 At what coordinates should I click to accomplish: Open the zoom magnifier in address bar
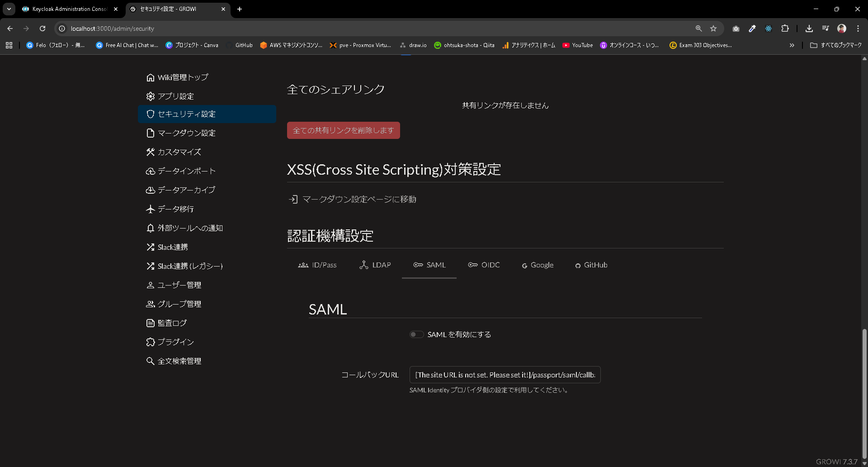(x=698, y=29)
